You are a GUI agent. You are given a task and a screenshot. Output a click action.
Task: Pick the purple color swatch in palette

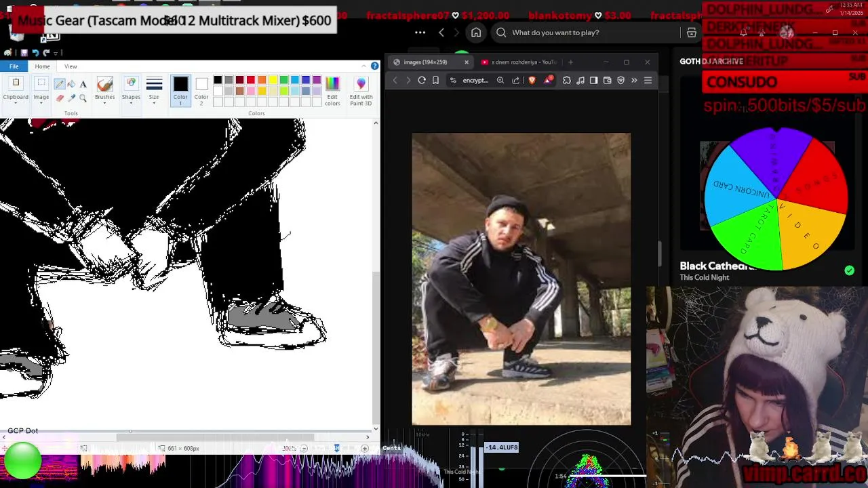(x=317, y=80)
